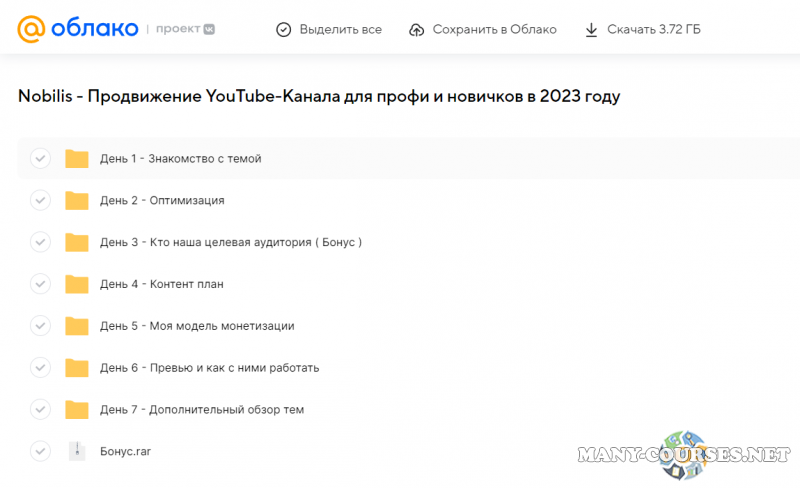Viewport: 800px width, 488px height.
Task: Click folder icon for День 7
Action: pos(77,409)
